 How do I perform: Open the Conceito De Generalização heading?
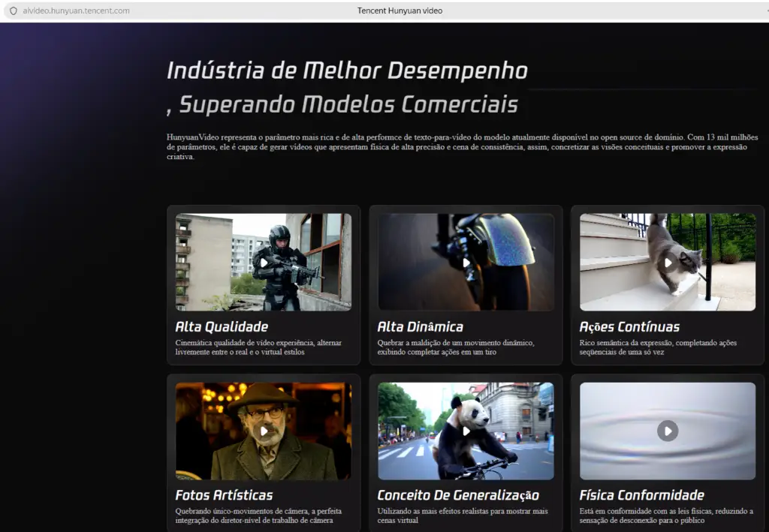pos(458,495)
